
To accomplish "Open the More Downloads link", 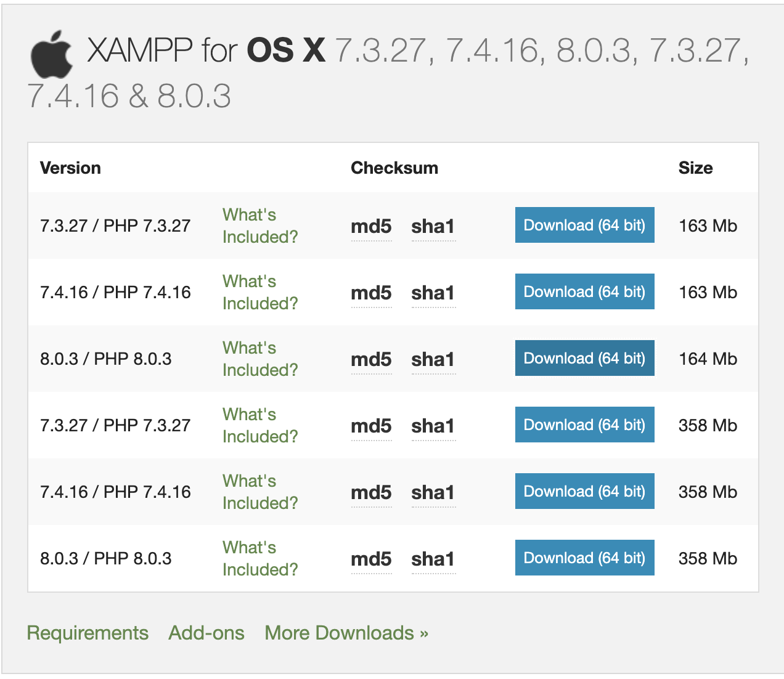I will coord(346,633).
